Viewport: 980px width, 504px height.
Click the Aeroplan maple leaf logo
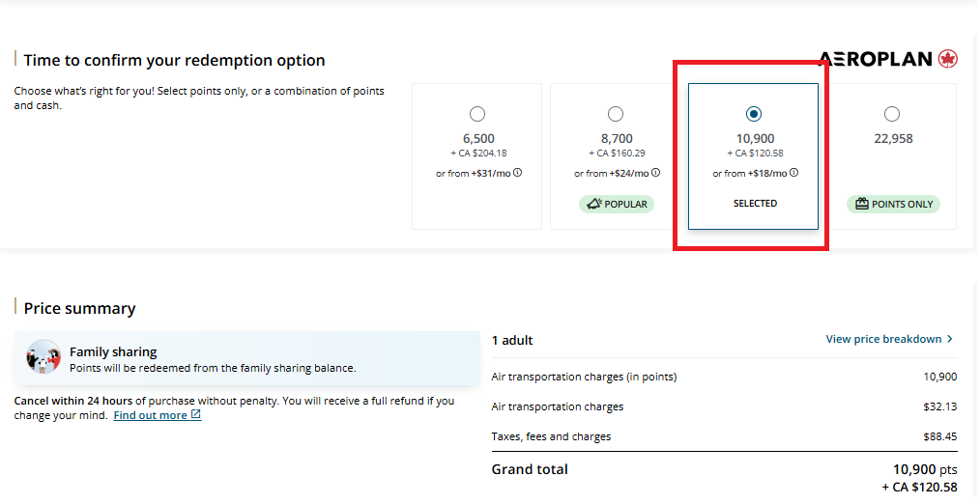point(947,59)
